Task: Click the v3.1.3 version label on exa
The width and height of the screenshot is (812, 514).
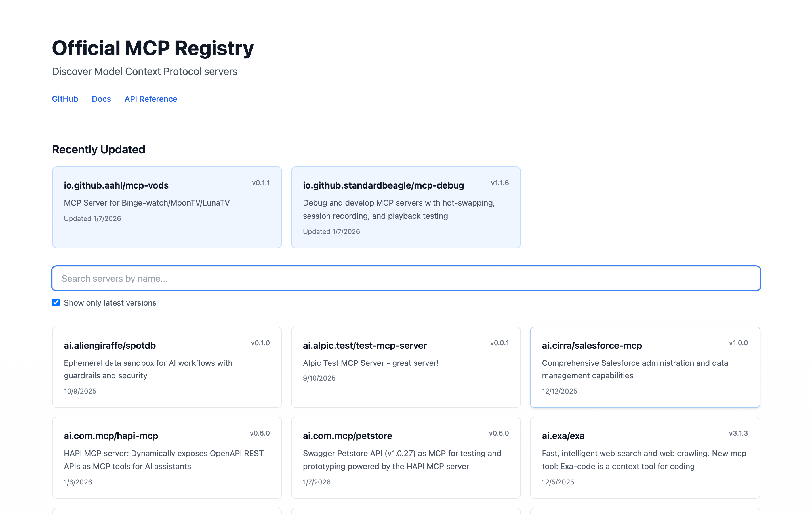Action: pyautogui.click(x=738, y=433)
